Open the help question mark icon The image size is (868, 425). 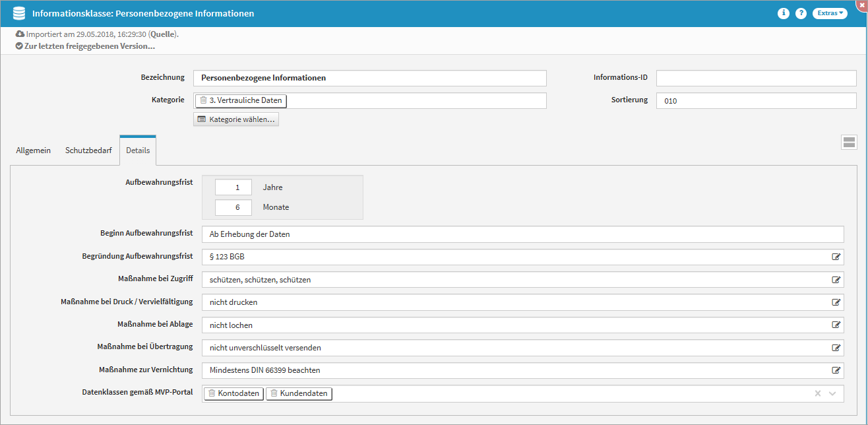801,13
